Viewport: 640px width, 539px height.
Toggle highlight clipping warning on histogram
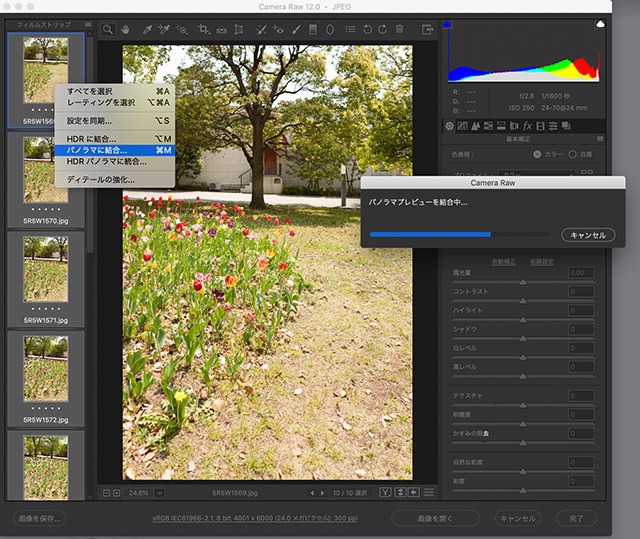pyautogui.click(x=600, y=24)
